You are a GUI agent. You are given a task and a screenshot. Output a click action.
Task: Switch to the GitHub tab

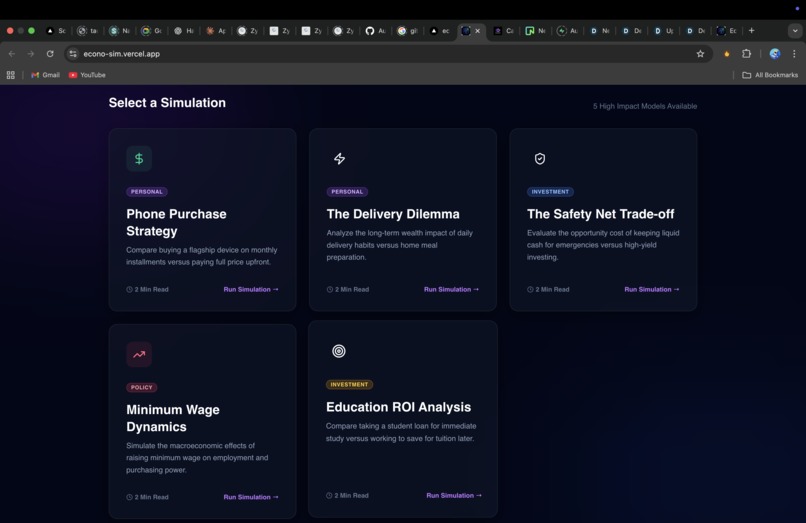pos(375,31)
